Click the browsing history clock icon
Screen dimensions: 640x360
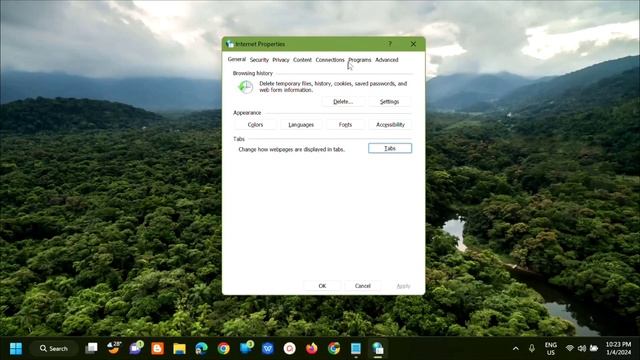[x=246, y=87]
